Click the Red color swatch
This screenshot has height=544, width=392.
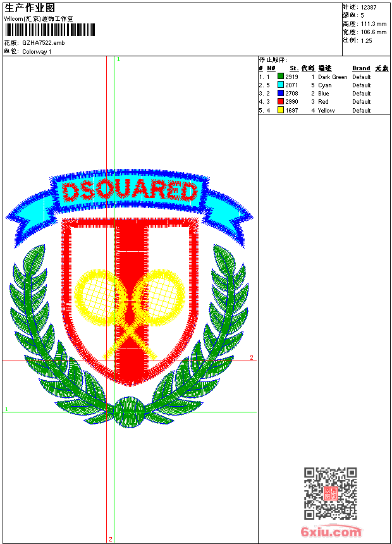click(281, 101)
